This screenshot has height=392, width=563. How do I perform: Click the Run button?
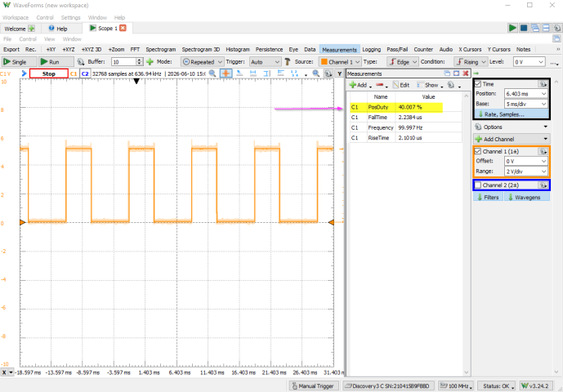click(x=56, y=62)
